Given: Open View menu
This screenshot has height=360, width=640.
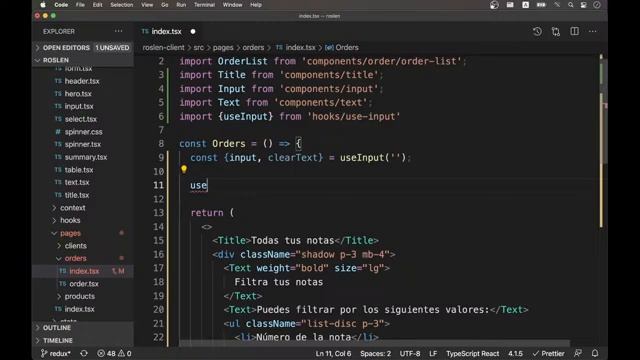Looking at the screenshot, I should pyautogui.click(x=147, y=5).
